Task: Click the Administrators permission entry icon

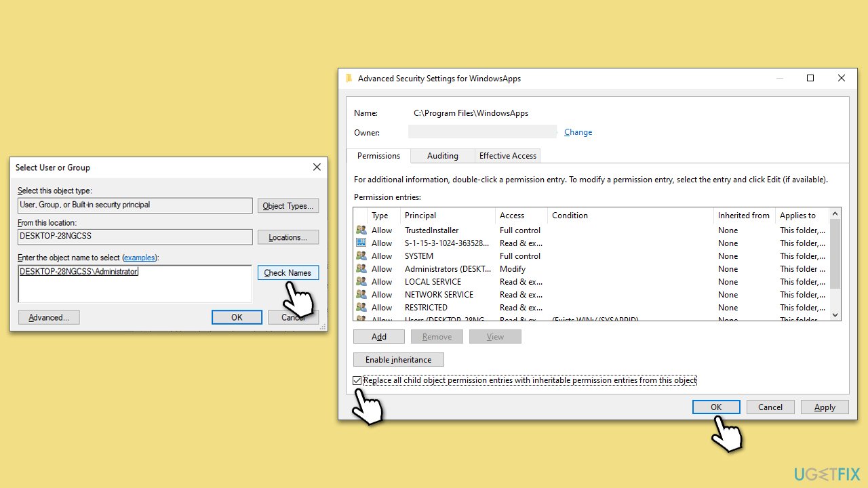Action: [361, 268]
